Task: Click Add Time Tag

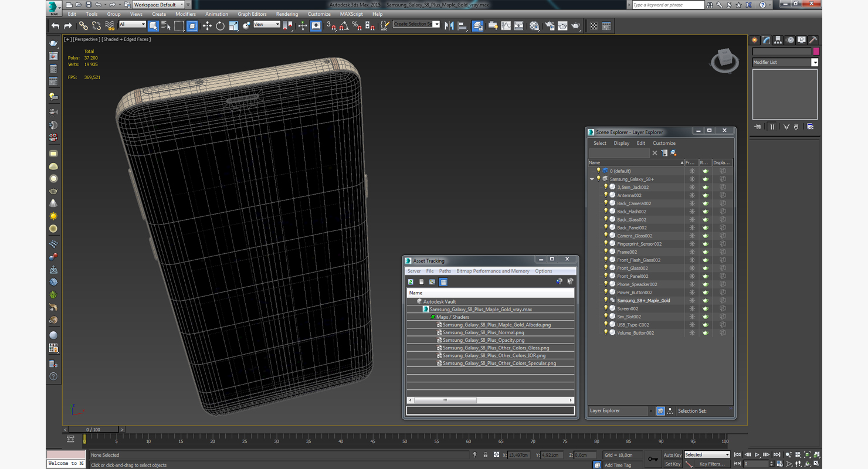Action: (x=618, y=465)
